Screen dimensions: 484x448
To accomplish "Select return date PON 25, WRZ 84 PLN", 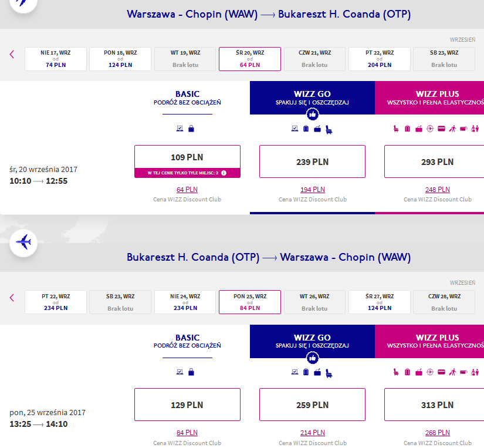I will [250, 302].
